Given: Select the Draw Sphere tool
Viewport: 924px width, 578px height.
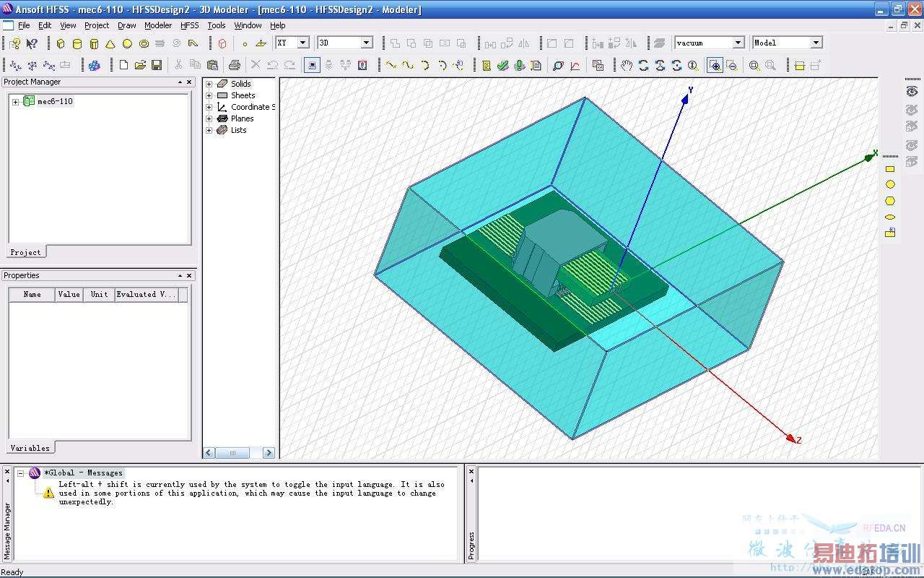Looking at the screenshot, I should tap(127, 43).
